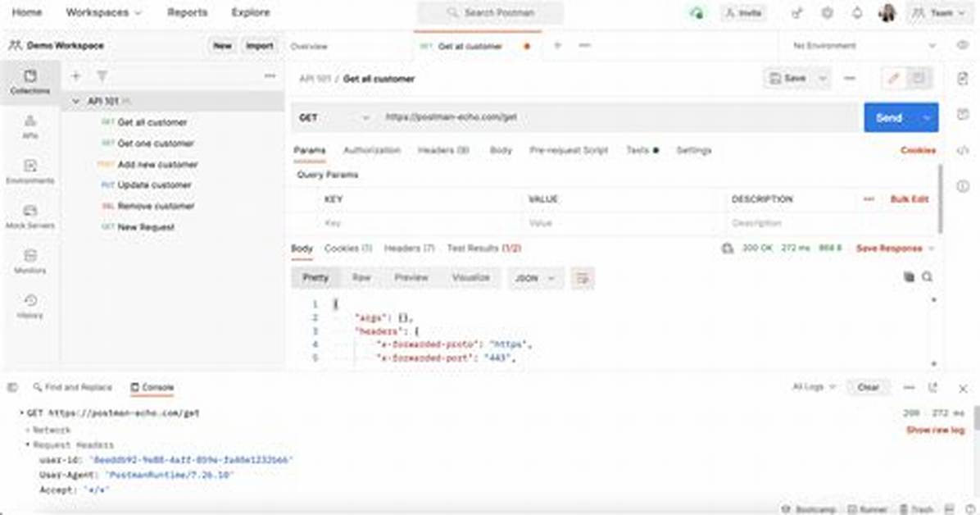Open a new request tab with the plus icon

(x=557, y=46)
